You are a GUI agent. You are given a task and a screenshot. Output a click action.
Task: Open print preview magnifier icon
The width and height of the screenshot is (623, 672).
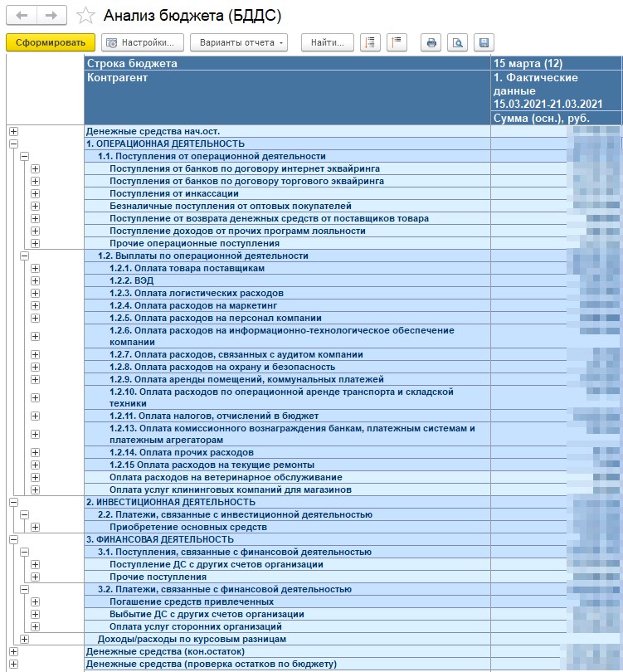tap(457, 42)
